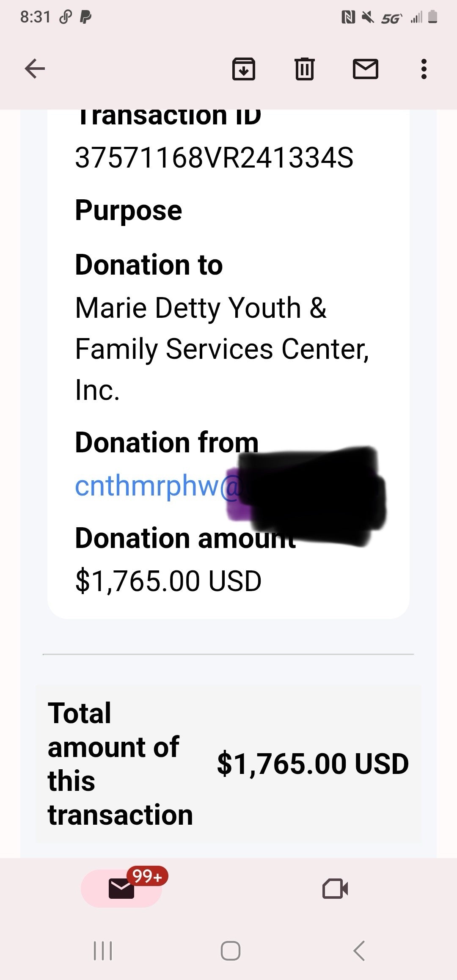
Task: Tap the Android recent apps button
Action: (102, 950)
